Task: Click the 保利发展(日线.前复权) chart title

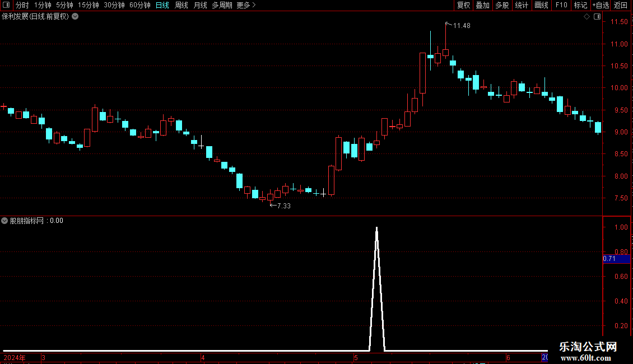Action: (35, 17)
